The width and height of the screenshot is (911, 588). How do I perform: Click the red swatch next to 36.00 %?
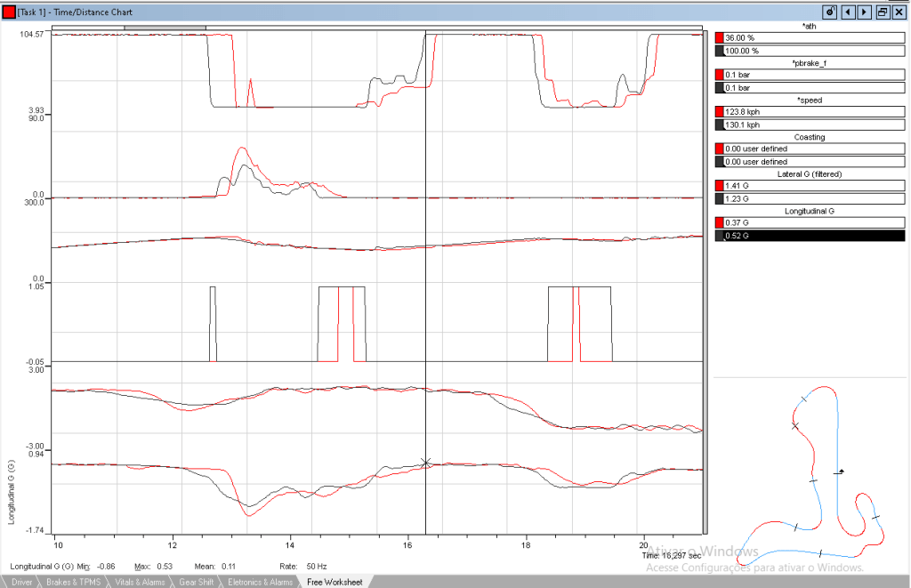coord(719,38)
